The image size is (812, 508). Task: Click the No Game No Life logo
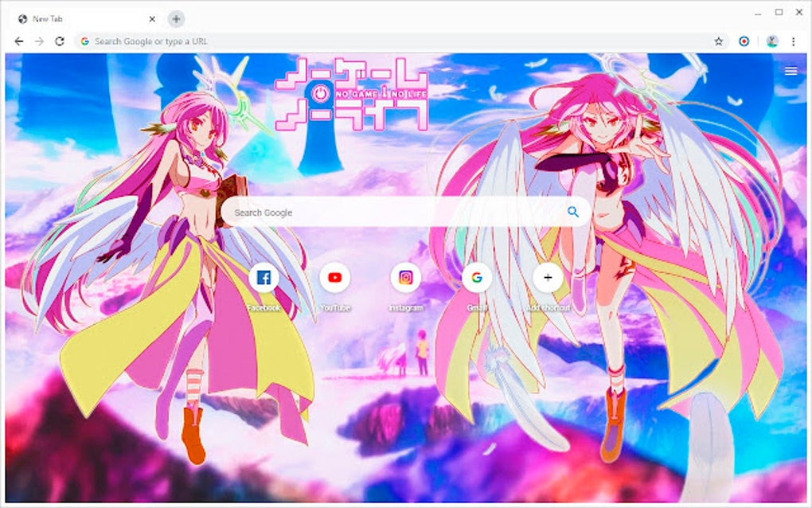tap(352, 94)
